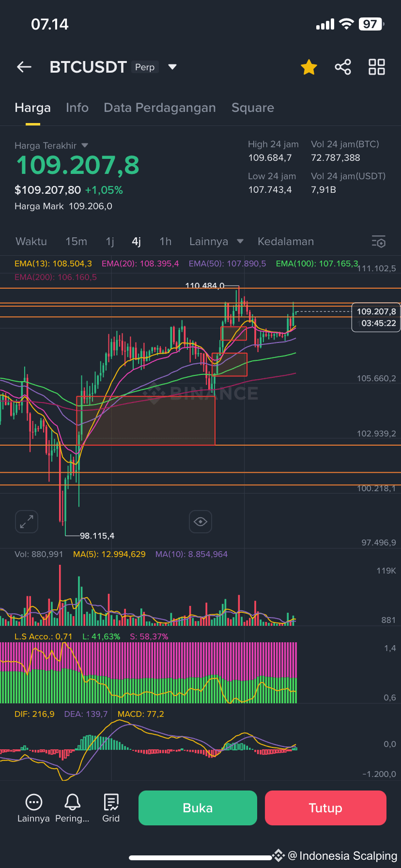Screen dimensions: 401x868
Task: Select the 1h timeframe
Action: point(166,241)
